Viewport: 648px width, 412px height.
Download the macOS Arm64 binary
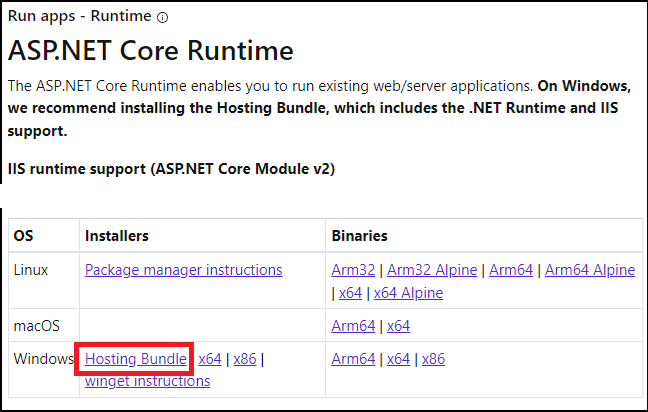point(353,326)
